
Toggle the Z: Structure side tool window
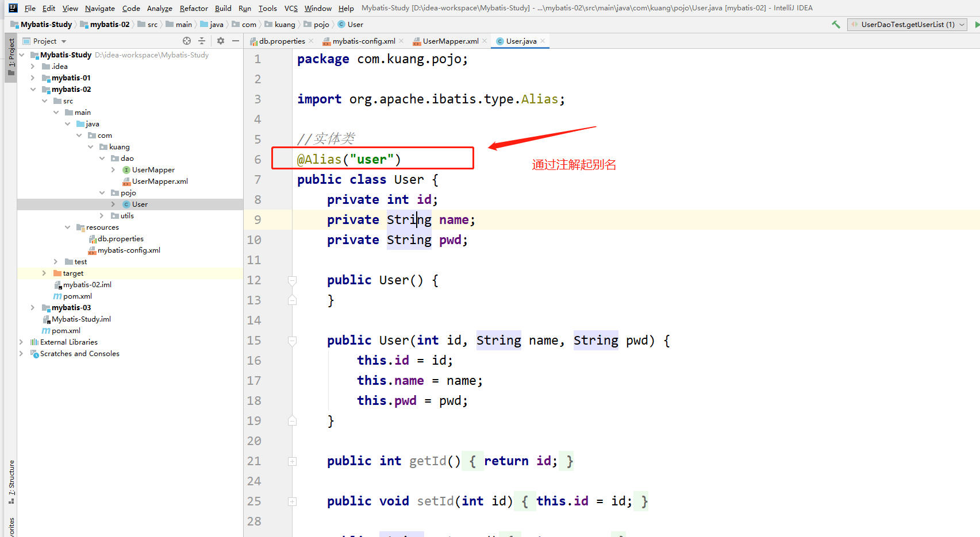click(11, 482)
